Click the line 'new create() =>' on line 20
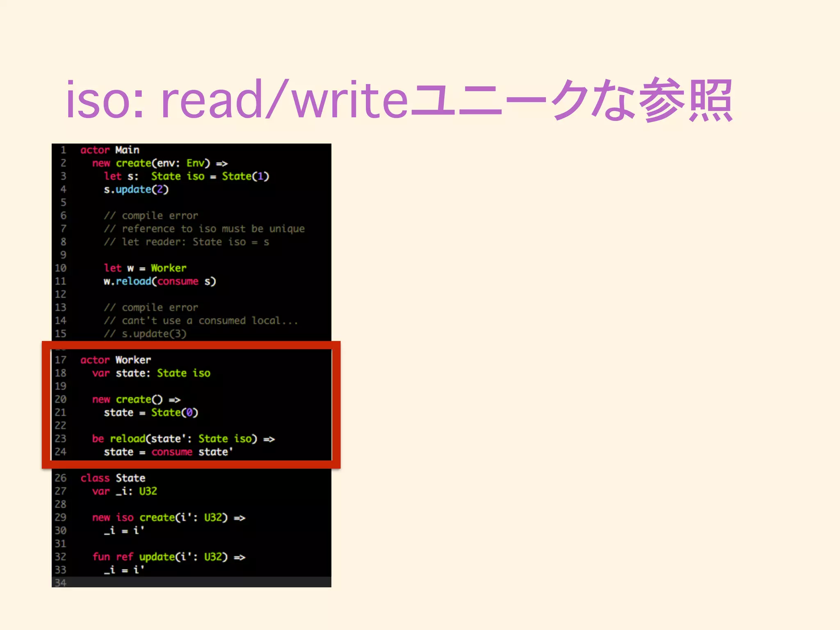Screen dimensions: 840x630 coord(137,399)
